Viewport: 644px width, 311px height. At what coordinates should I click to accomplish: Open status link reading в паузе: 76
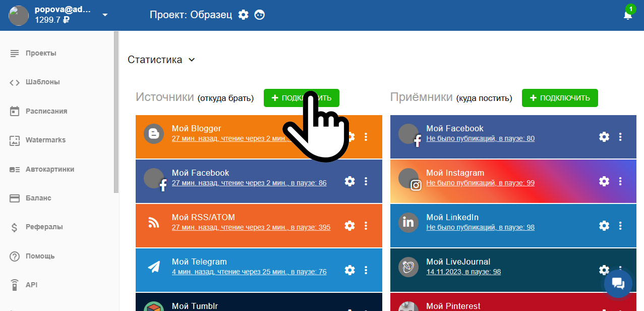(x=249, y=272)
